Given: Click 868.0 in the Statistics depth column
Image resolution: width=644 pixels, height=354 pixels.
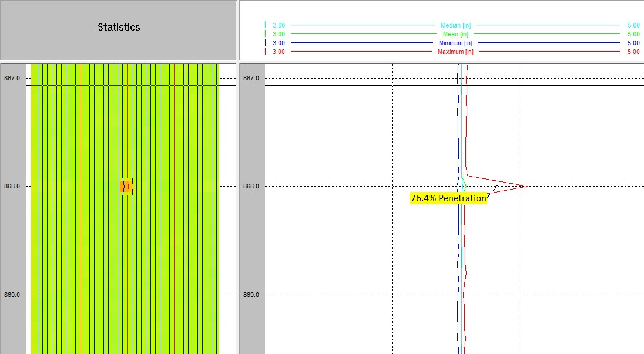Looking at the screenshot, I should (12, 186).
